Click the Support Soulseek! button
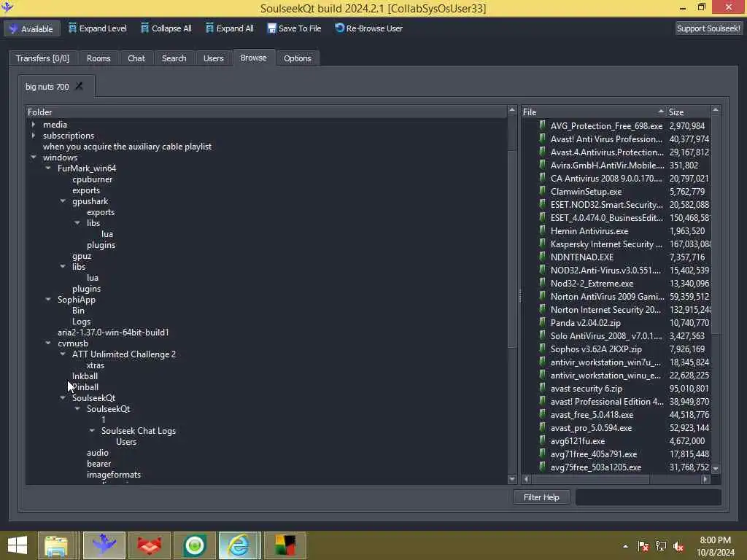The image size is (747, 560). pyautogui.click(x=708, y=28)
